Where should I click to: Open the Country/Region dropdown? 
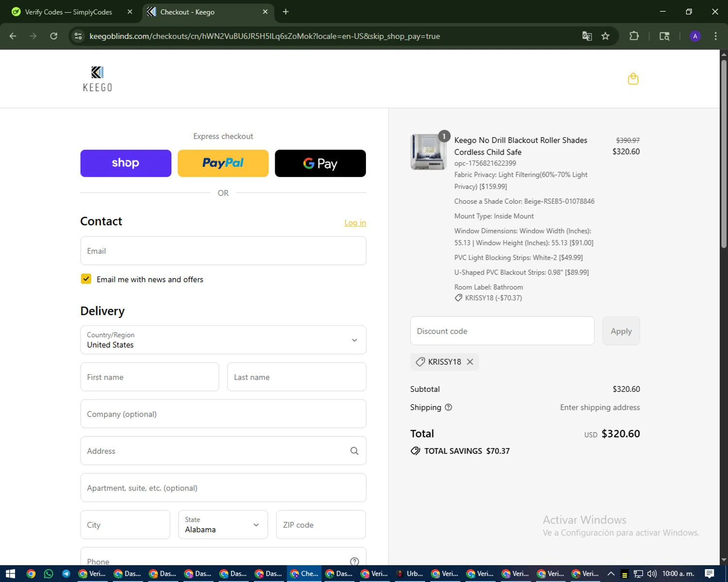[x=223, y=340]
